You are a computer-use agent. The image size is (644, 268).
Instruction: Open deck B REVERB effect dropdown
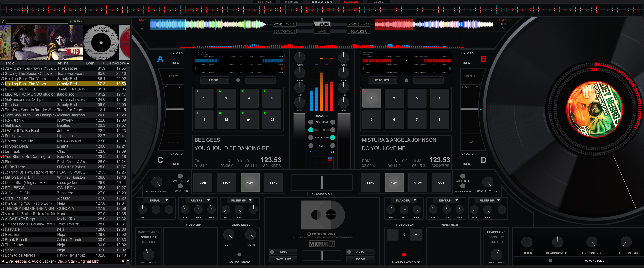coord(446,200)
